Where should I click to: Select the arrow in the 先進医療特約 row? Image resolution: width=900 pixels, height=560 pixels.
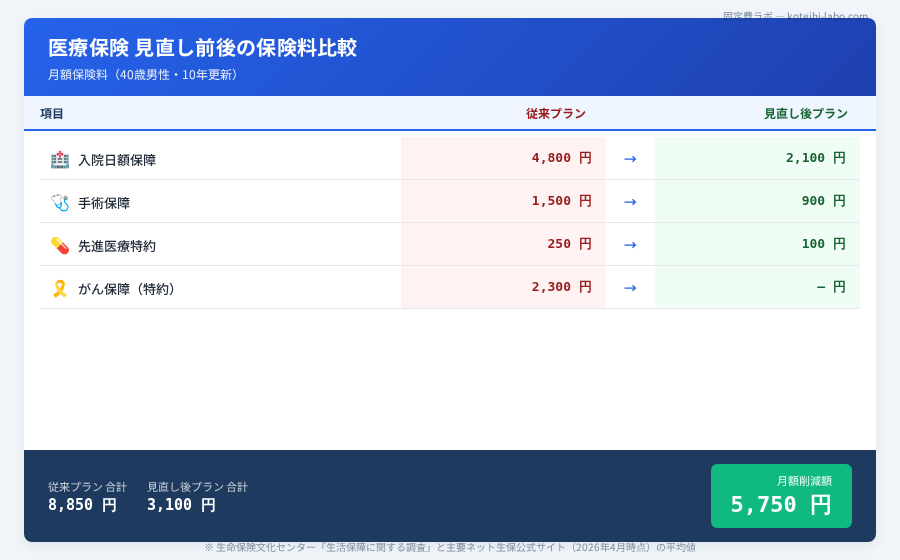click(630, 244)
